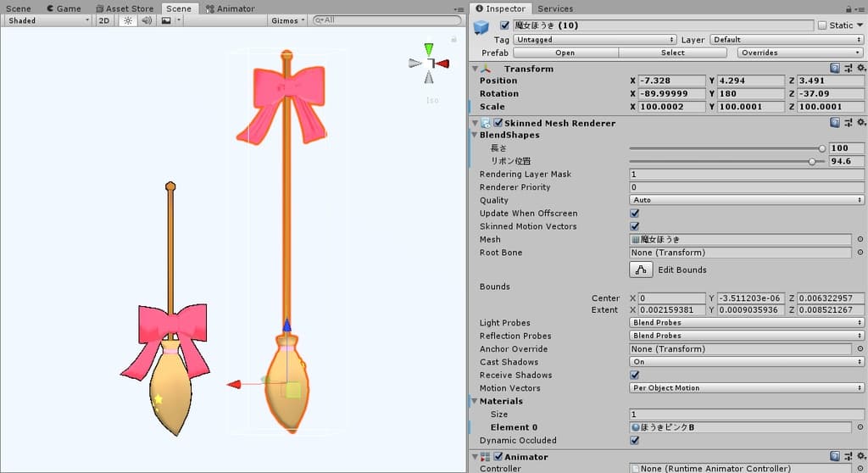Toggle scene audio speaker icon
Viewport: 868px width, 473px height.
pos(147,20)
